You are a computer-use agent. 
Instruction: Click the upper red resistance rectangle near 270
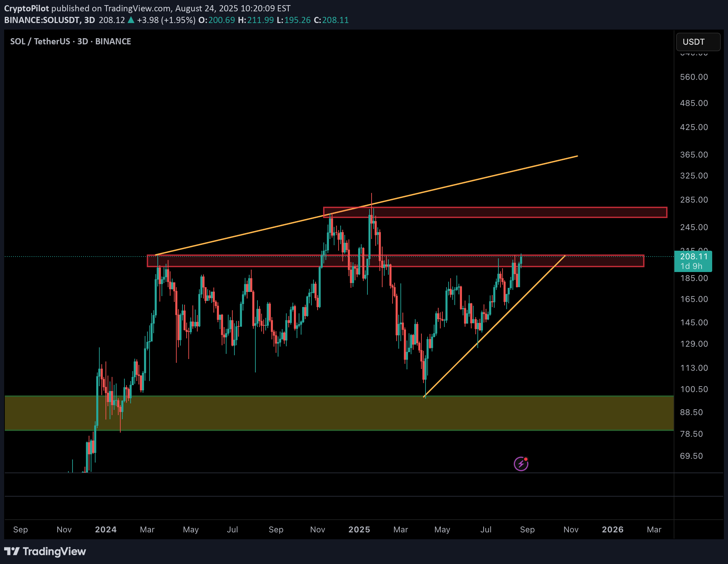pos(495,213)
